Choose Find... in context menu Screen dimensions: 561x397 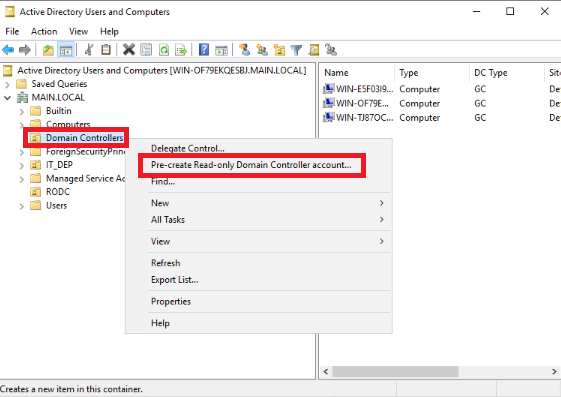[163, 181]
